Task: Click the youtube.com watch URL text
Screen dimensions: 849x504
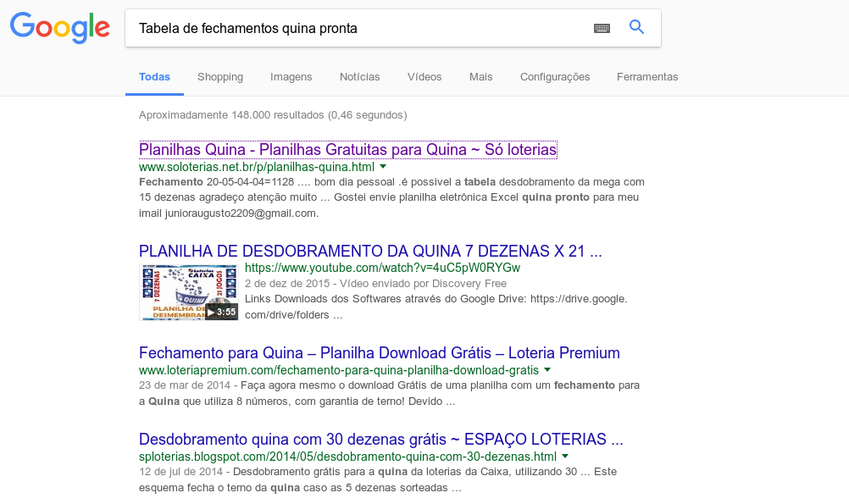Action: coord(382,268)
